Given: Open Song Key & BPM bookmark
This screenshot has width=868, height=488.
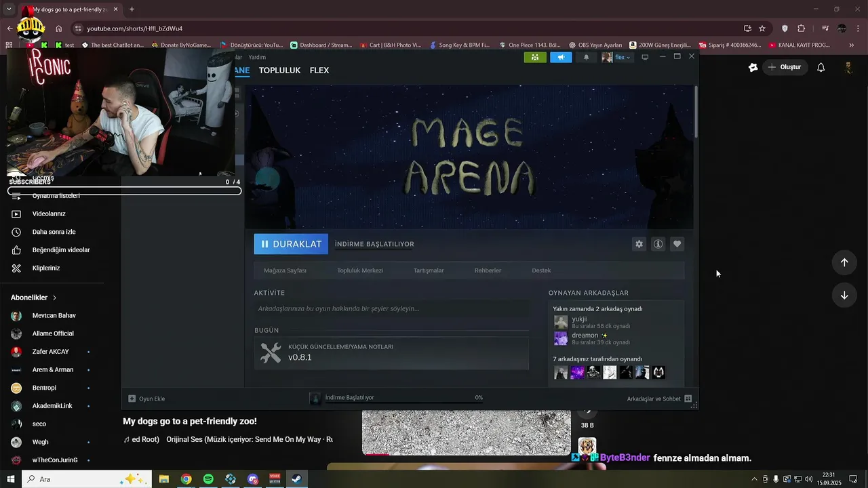Looking at the screenshot, I should point(460,45).
